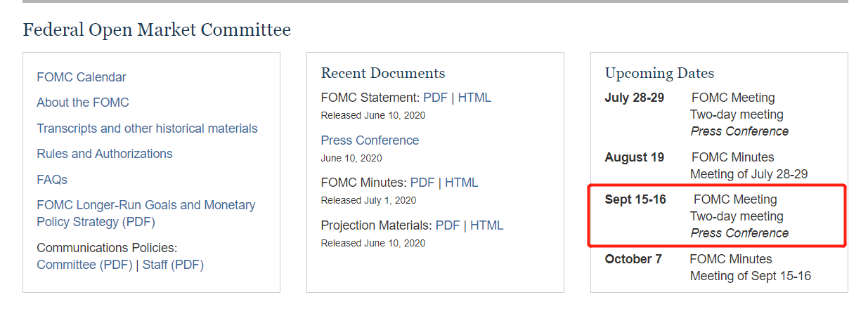Open the FOMC Statement PDF link
868x323 pixels.
[435, 98]
